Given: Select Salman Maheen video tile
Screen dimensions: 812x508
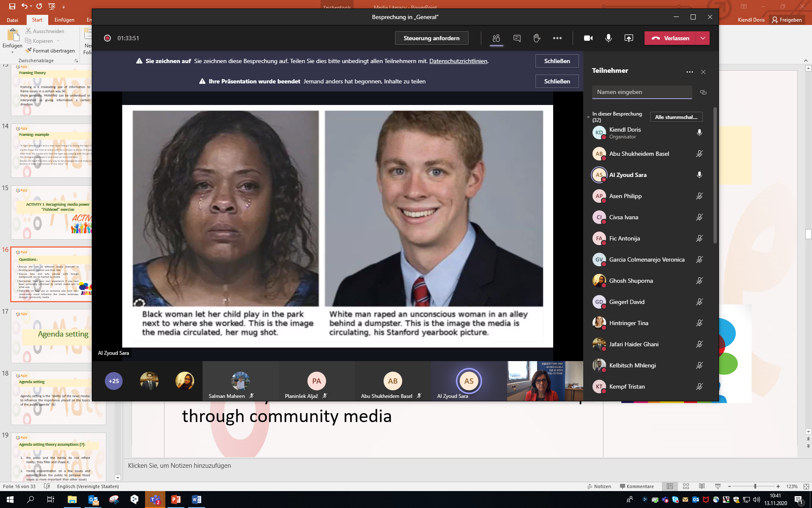Looking at the screenshot, I should pyautogui.click(x=240, y=381).
